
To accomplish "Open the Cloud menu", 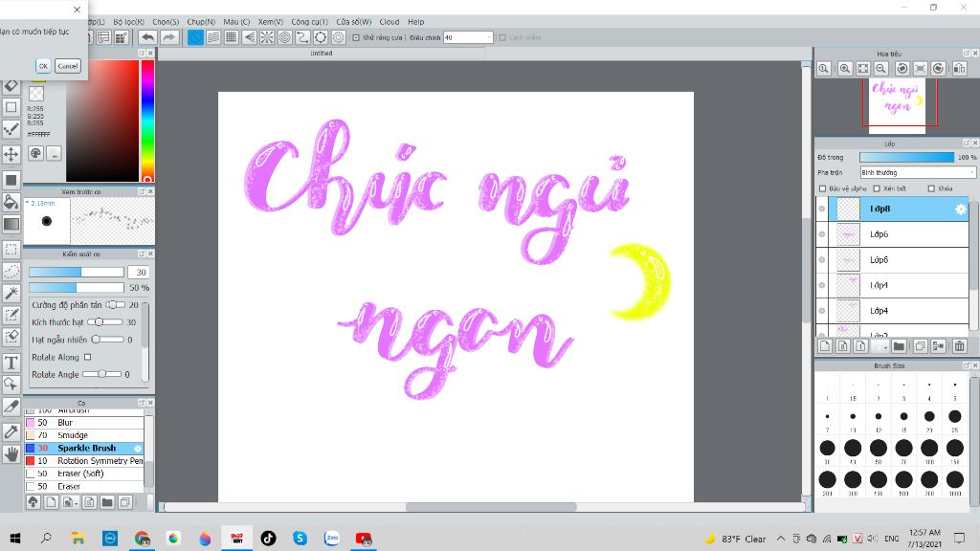I will [x=390, y=22].
